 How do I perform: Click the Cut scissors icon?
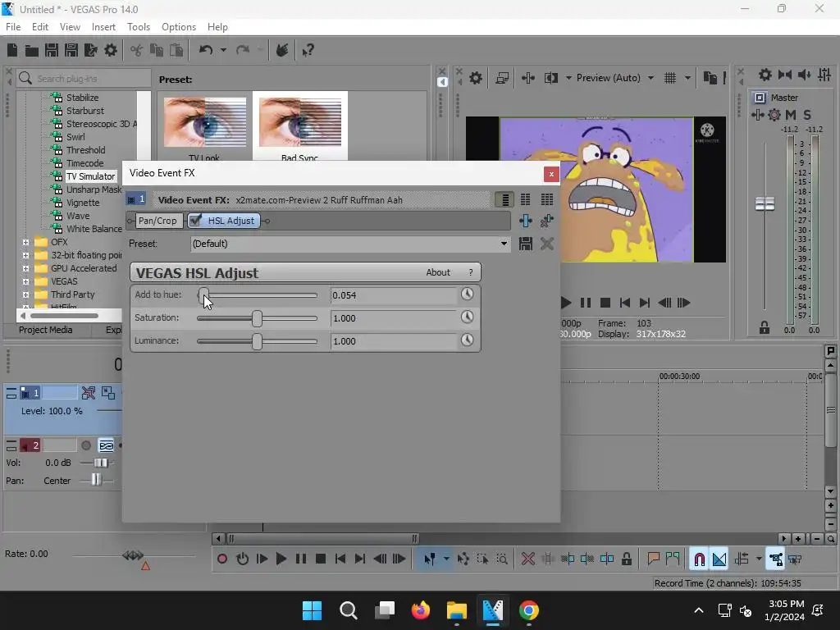coord(137,50)
